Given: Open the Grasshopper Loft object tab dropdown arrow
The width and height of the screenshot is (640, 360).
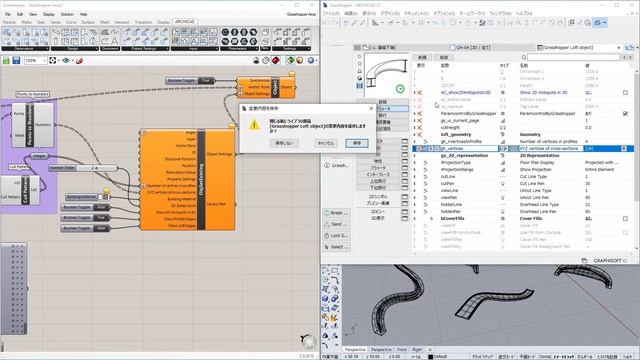Looking at the screenshot, I should coord(619,47).
